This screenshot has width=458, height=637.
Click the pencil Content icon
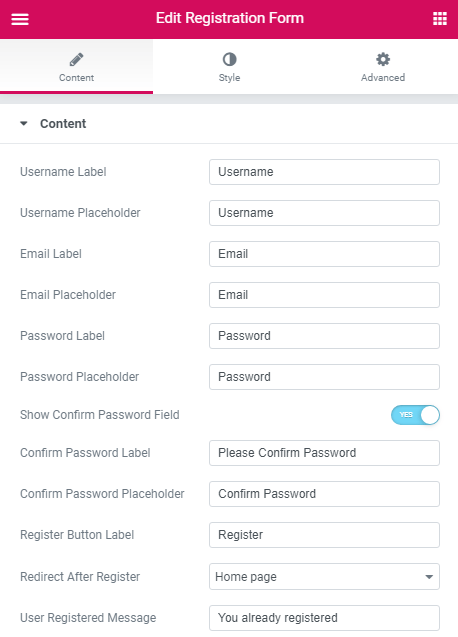(76, 60)
